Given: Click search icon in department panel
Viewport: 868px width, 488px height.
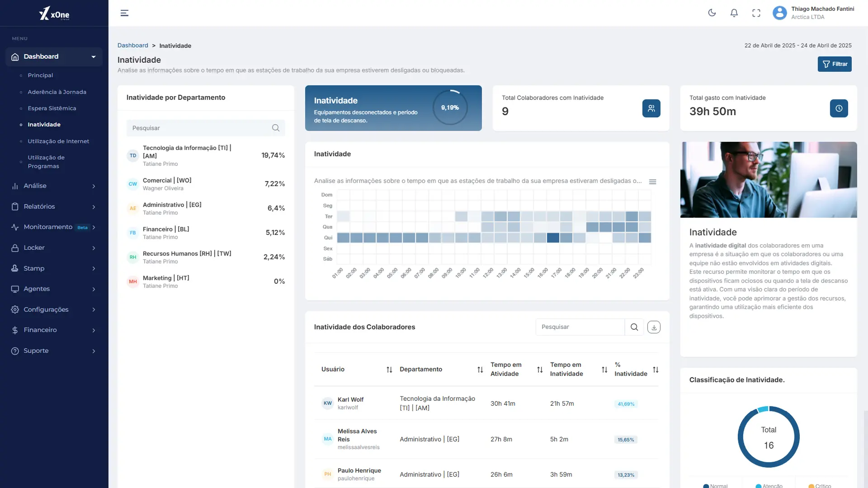Looking at the screenshot, I should pos(276,128).
